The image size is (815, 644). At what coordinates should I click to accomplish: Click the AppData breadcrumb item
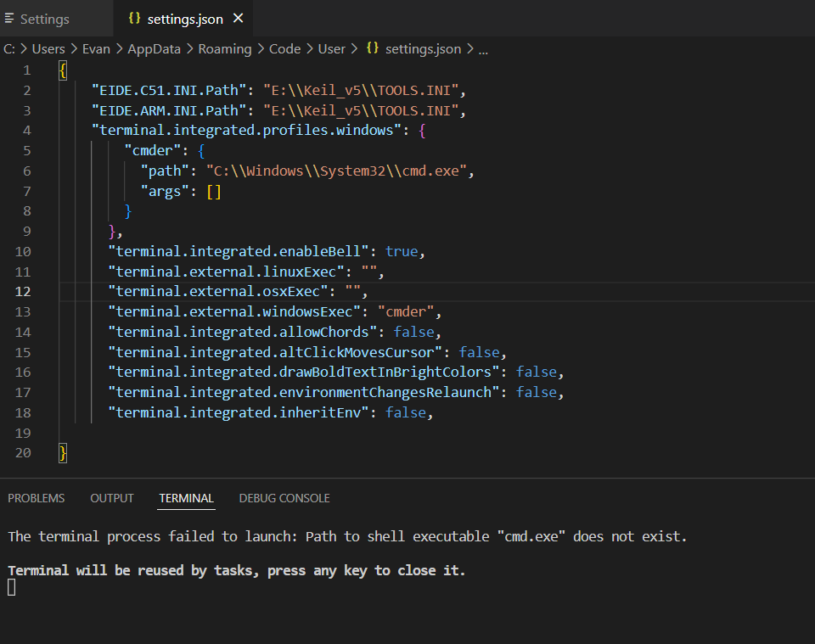(x=154, y=48)
